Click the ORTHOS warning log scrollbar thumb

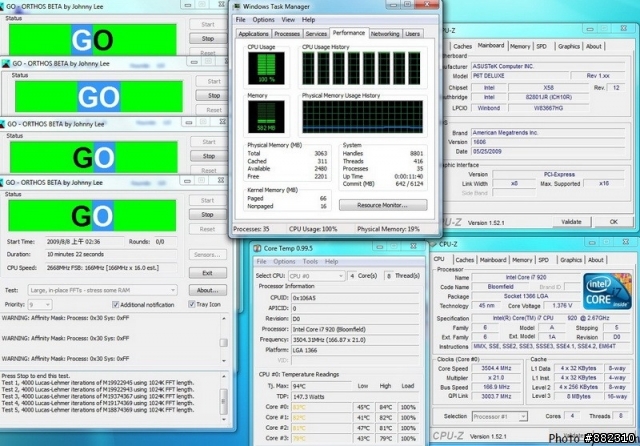[x=224, y=343]
